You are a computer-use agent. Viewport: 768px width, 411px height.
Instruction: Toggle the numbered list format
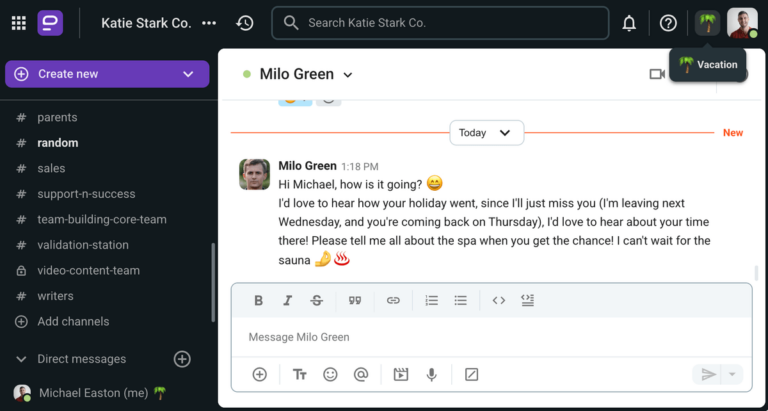(432, 300)
